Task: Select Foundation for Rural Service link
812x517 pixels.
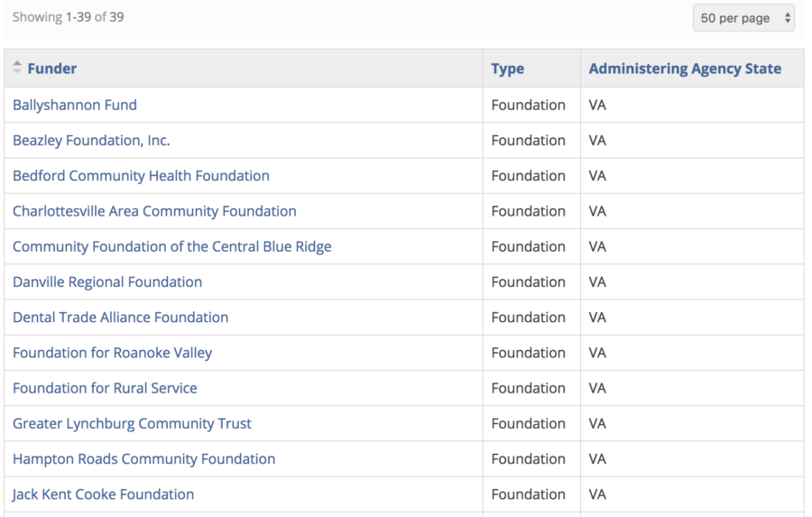Action: click(x=105, y=388)
